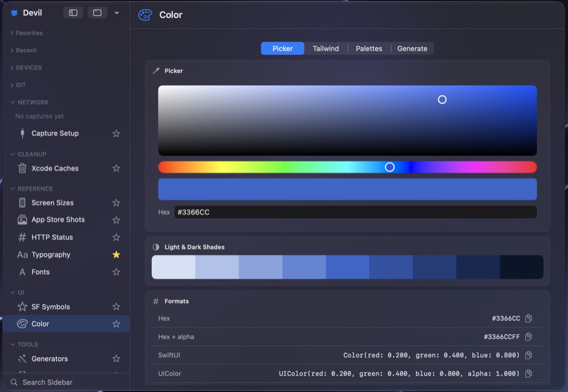Click the eyedropper Picker icon
Image resolution: width=568 pixels, height=392 pixels.
pos(156,71)
